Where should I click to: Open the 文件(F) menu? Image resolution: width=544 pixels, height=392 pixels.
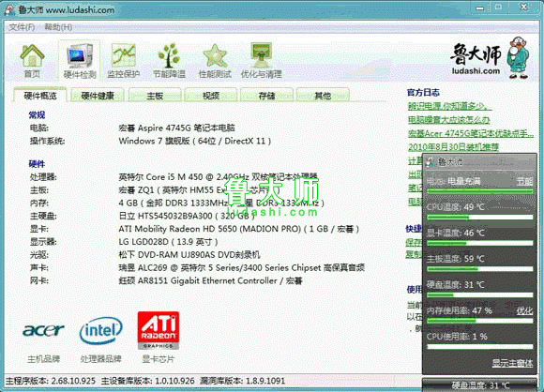coord(22,27)
